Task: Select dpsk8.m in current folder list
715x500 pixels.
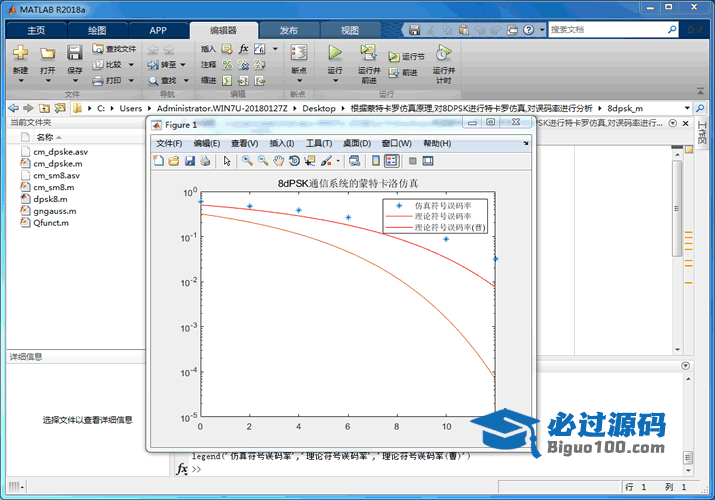Action: pyautogui.click(x=50, y=199)
